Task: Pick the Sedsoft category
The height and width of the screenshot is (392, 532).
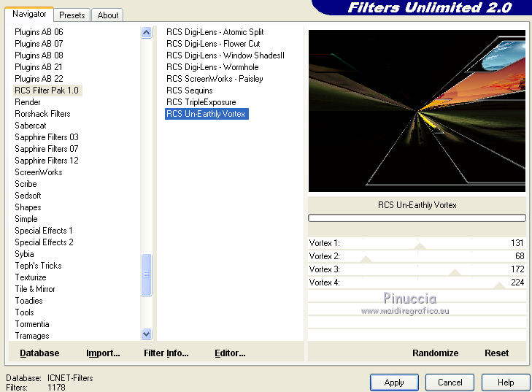Action: coord(28,196)
